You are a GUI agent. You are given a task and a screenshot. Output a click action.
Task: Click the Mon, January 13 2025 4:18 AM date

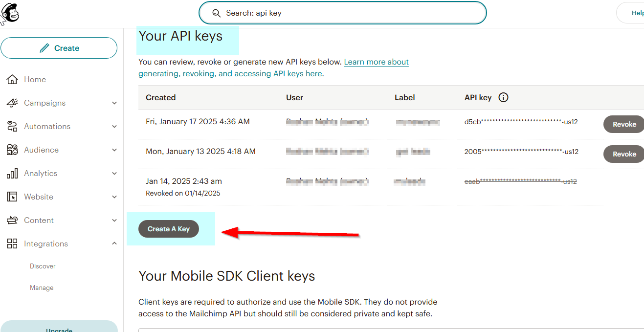coord(200,151)
